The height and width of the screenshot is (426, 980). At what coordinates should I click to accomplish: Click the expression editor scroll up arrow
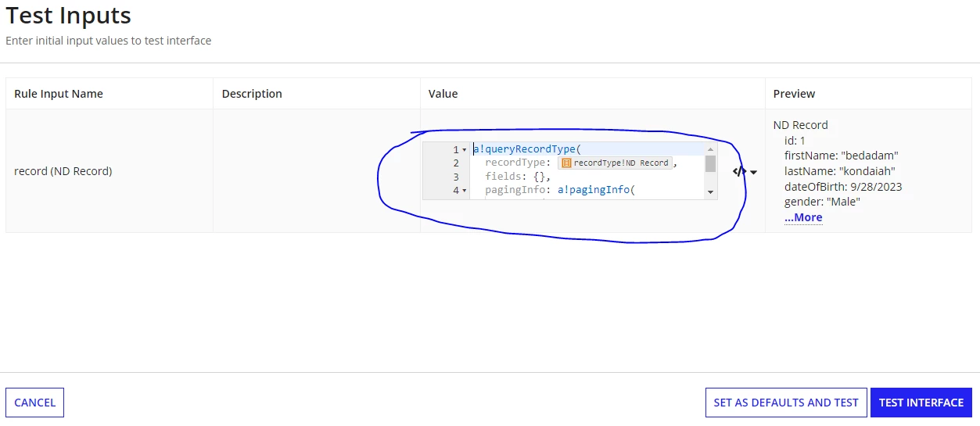[x=710, y=149]
